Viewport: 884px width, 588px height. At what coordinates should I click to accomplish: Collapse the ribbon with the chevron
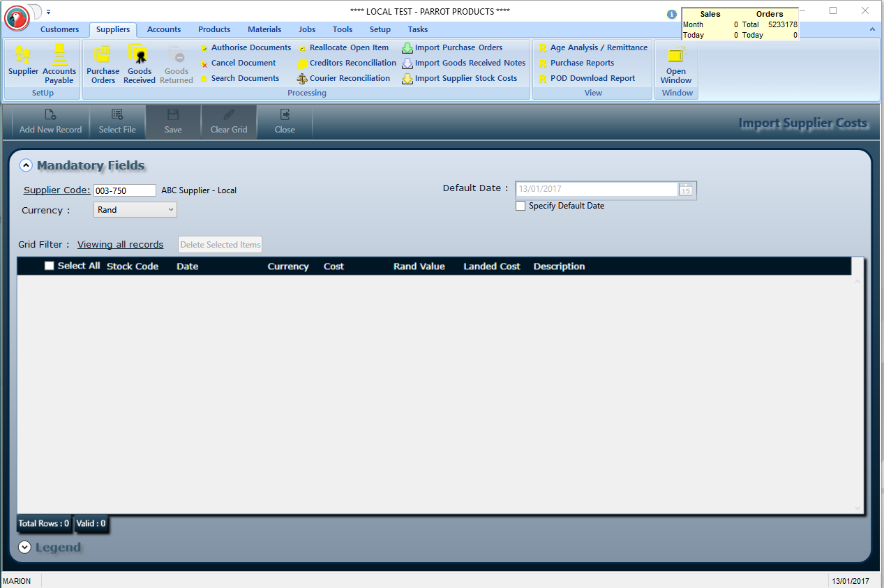872,29
